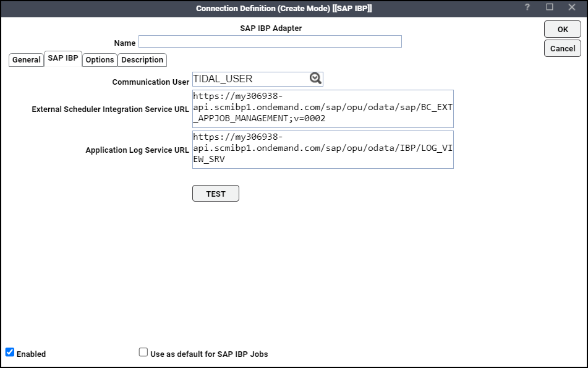
Task: Click the Name label
Action: coord(124,43)
